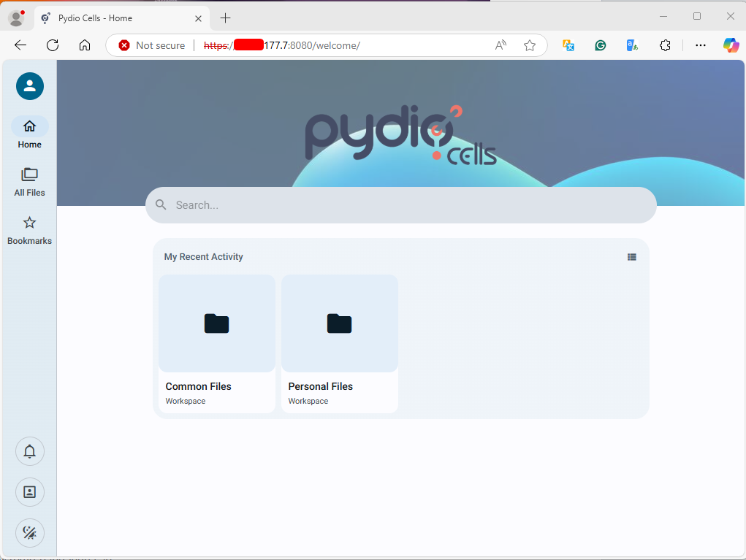Open the translate extension icon
This screenshot has width=746, height=560.
(x=568, y=45)
